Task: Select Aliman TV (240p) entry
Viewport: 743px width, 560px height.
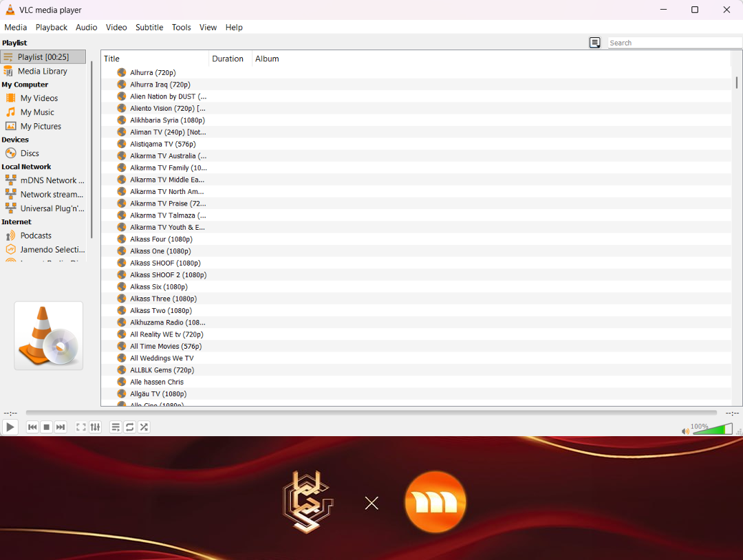Action: pyautogui.click(x=416, y=132)
